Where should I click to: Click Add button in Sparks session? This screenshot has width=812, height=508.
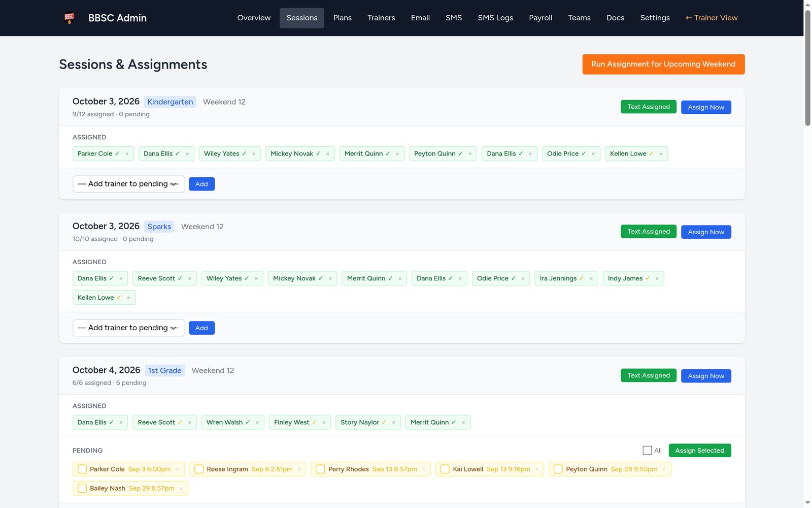click(x=201, y=328)
